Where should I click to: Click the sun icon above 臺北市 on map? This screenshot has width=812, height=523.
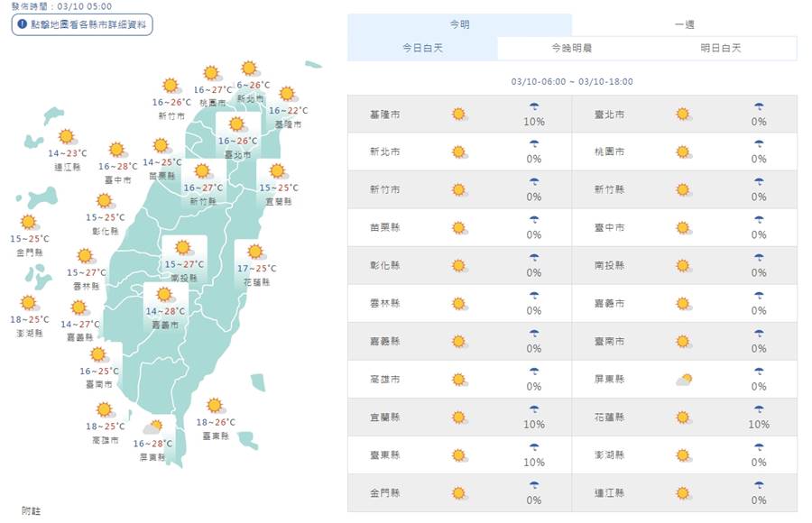(x=237, y=124)
